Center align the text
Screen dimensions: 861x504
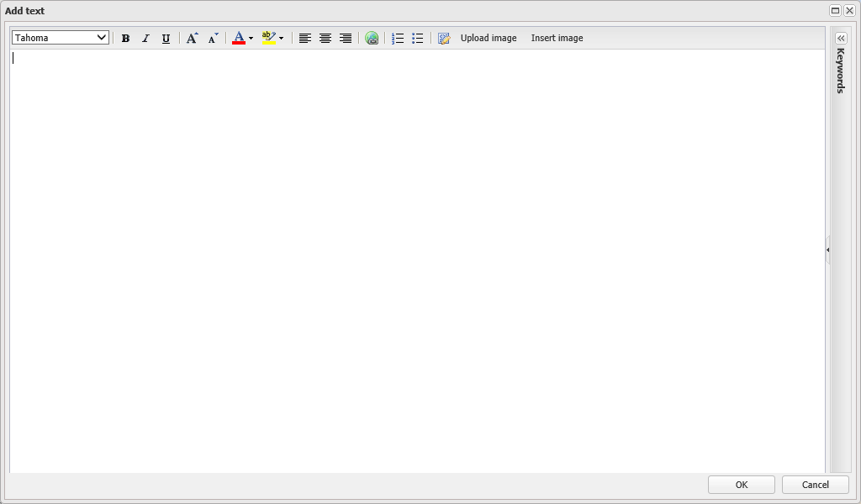(x=325, y=39)
